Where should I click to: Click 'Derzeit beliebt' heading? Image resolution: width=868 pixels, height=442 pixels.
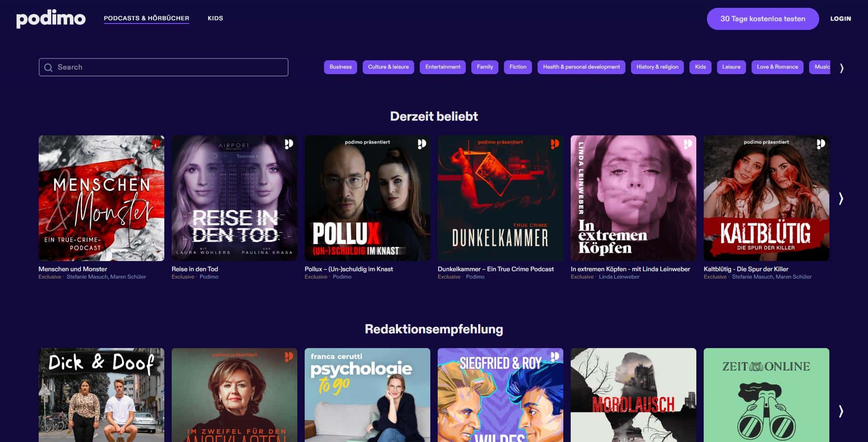coord(434,116)
